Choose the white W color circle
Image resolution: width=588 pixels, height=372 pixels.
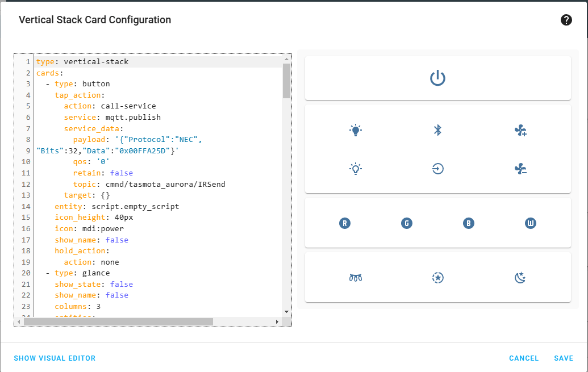point(531,223)
